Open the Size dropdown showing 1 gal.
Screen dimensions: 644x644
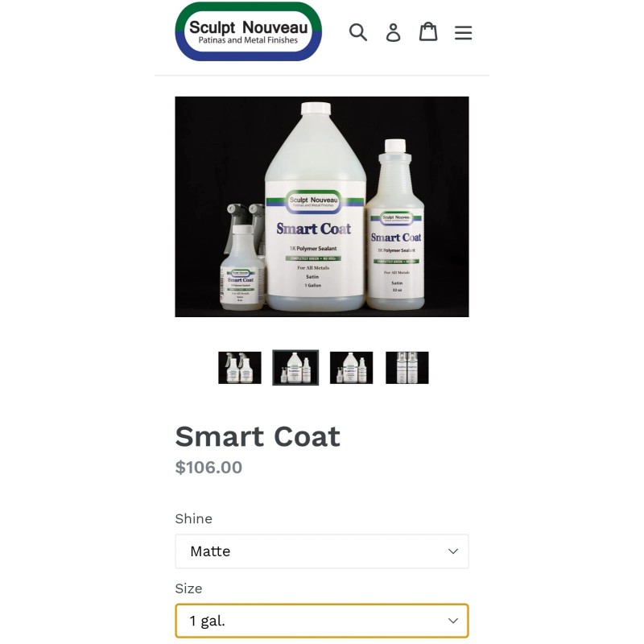(322, 621)
